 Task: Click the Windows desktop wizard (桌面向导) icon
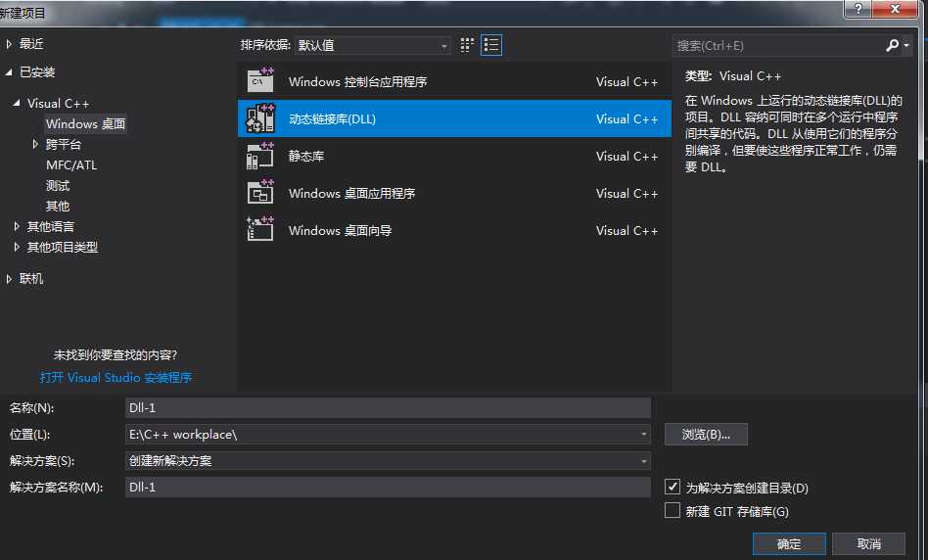(x=260, y=230)
